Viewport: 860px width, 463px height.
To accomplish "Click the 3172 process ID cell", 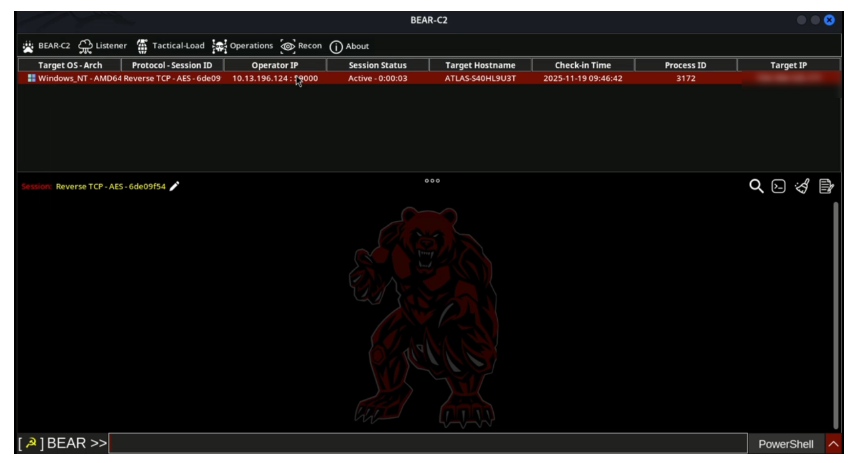I will click(686, 78).
